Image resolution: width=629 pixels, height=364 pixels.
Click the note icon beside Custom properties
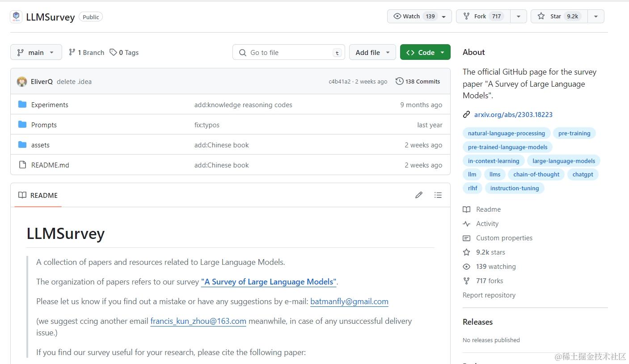click(467, 238)
